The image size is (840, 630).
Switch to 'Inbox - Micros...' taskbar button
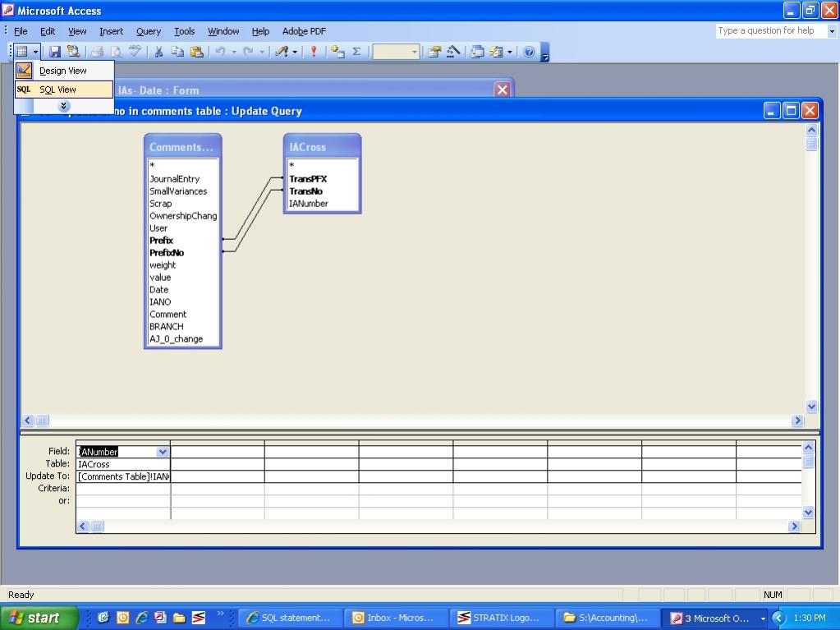click(394, 618)
